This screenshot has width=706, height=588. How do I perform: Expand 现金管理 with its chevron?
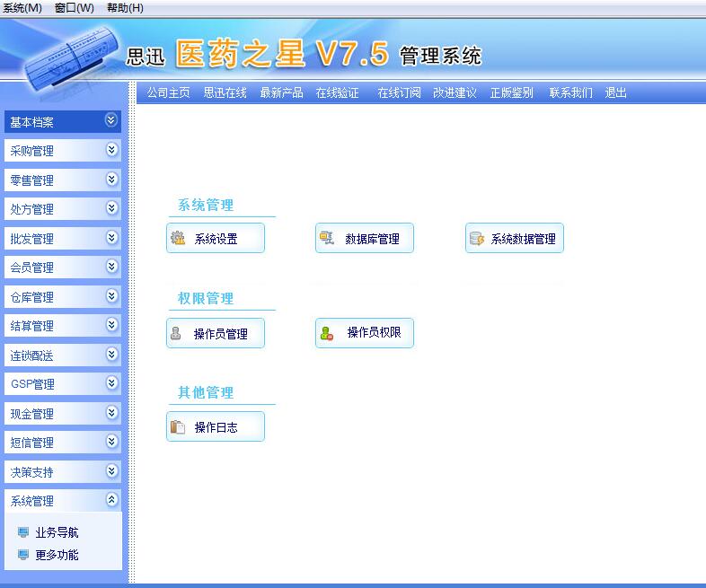[x=111, y=412]
